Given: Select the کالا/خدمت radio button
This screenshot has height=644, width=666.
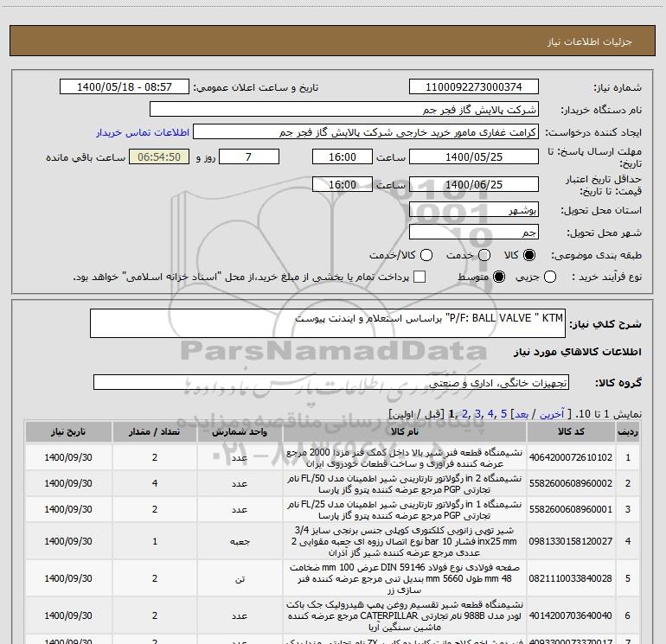Looking at the screenshot, I should [x=426, y=255].
